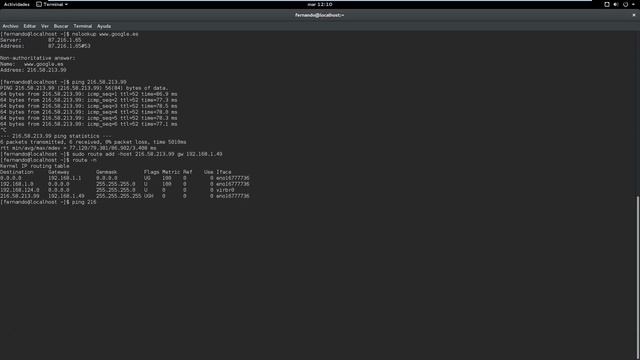Click the rtt min/avg/max/mdev line

[78, 148]
